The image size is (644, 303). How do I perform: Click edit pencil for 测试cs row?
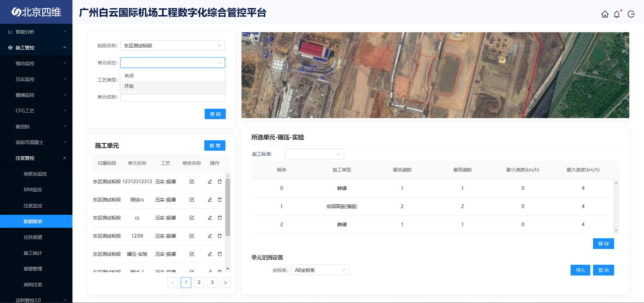coord(210,200)
